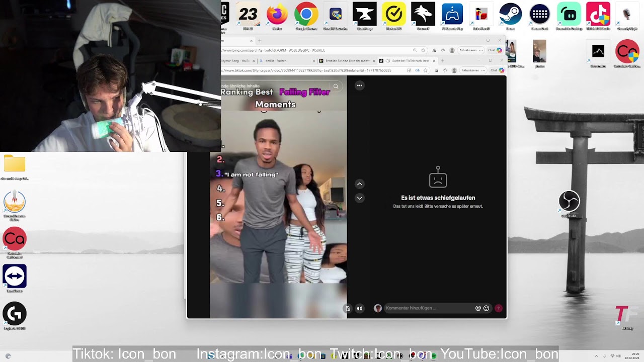This screenshot has width=644, height=362.
Task: Go to the next TikTok video
Action: pyautogui.click(x=359, y=198)
